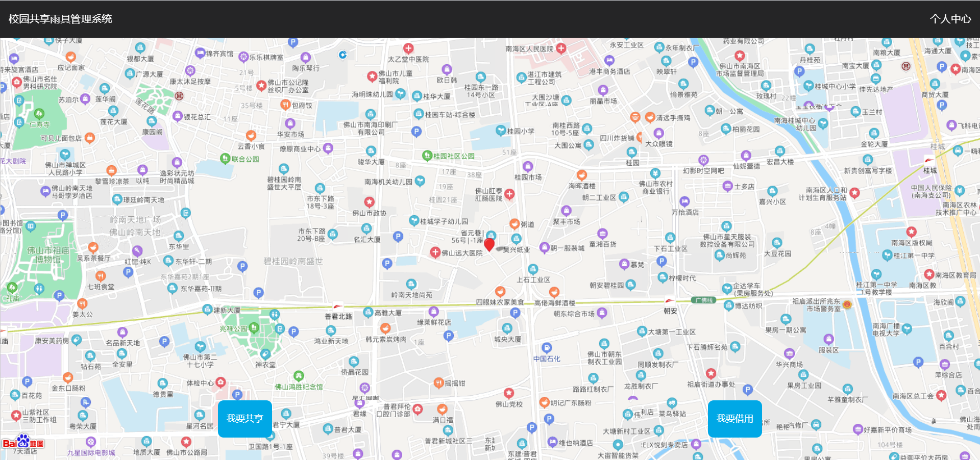Click the 我要共享 button
The height and width of the screenshot is (460, 980).
244,419
